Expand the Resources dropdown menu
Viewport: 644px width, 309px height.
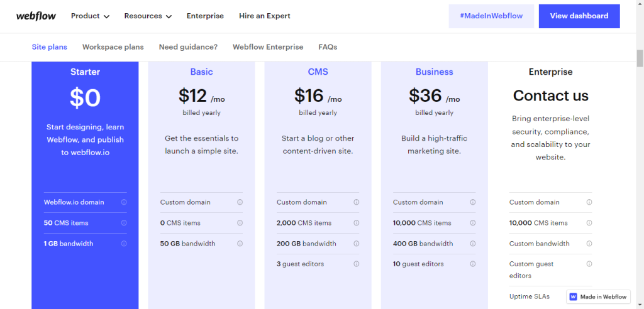(x=148, y=16)
